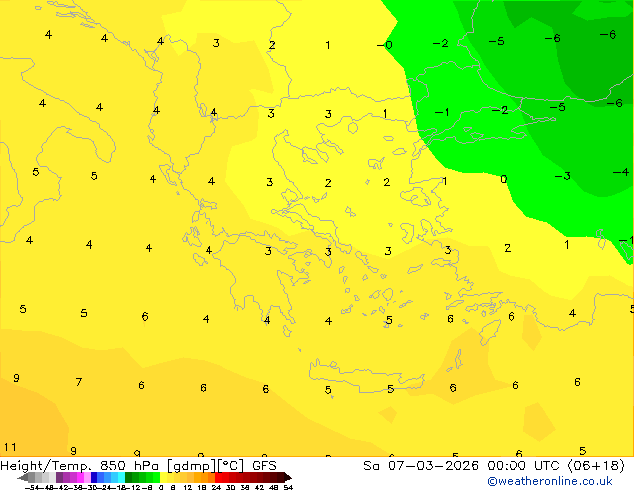
Task: Click the temperature value '11' on the map
Action: point(10,447)
